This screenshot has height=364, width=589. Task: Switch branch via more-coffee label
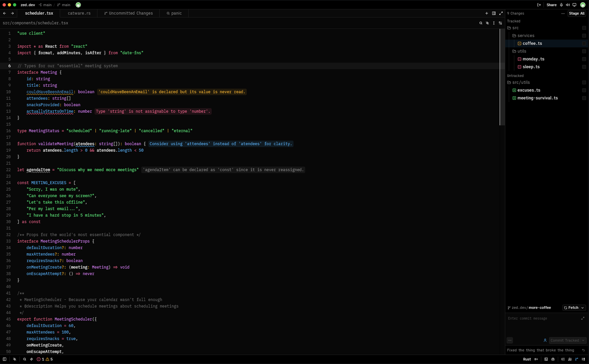540,308
